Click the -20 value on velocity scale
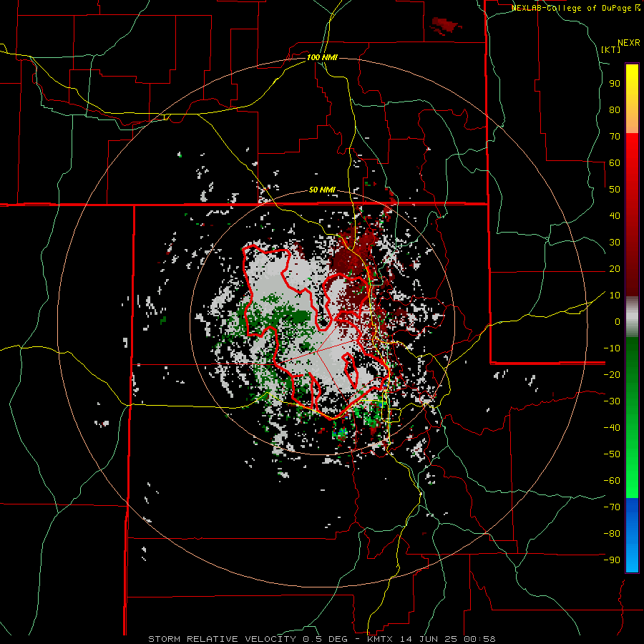 point(612,375)
